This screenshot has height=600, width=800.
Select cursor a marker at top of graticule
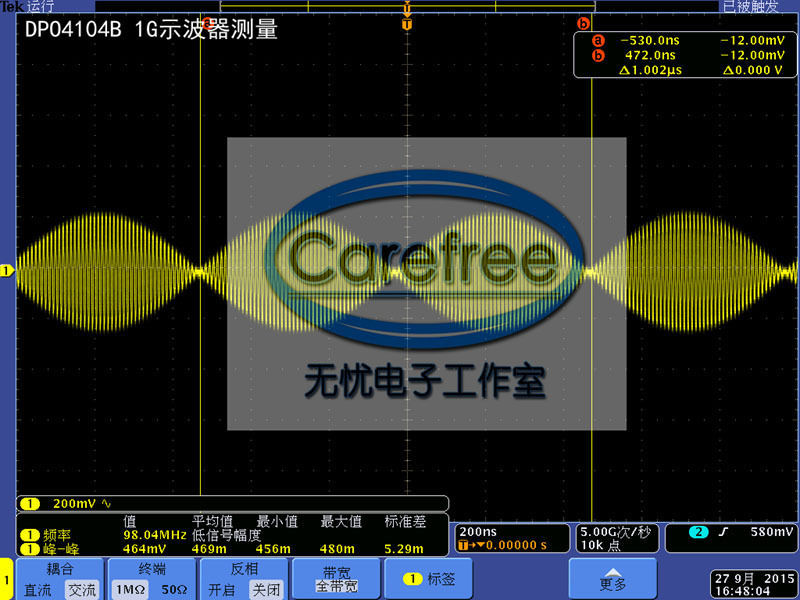pos(206,23)
